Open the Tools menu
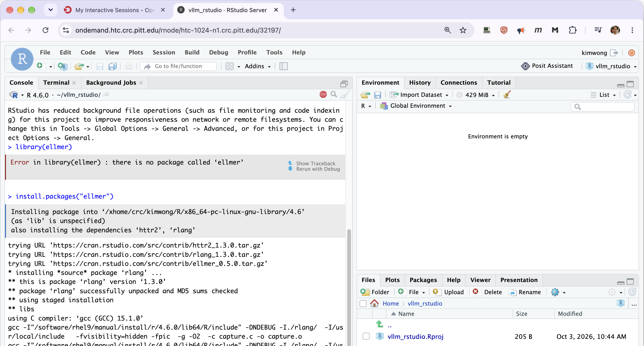 (274, 52)
